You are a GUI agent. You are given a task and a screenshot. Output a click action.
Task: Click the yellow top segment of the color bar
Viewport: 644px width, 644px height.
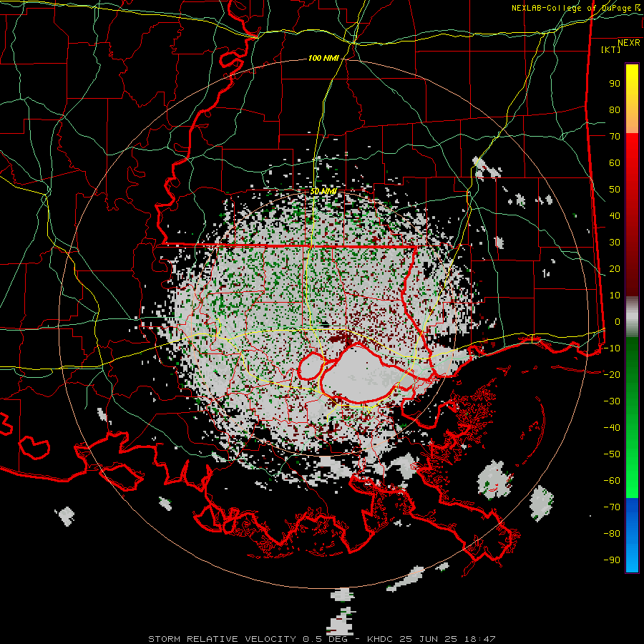(x=632, y=99)
